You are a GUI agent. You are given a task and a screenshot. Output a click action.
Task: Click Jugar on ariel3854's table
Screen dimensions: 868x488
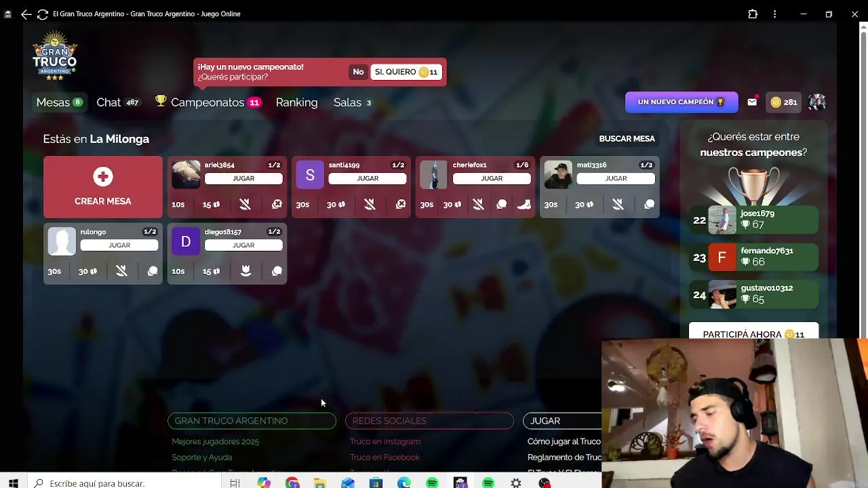[243, 178]
